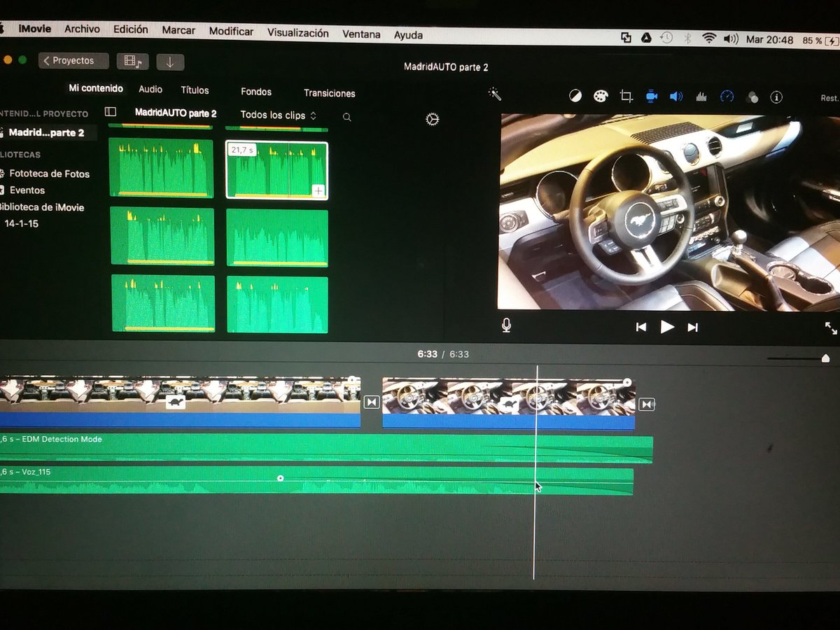Click the volume keyframe on Voz_115 track

[281, 478]
